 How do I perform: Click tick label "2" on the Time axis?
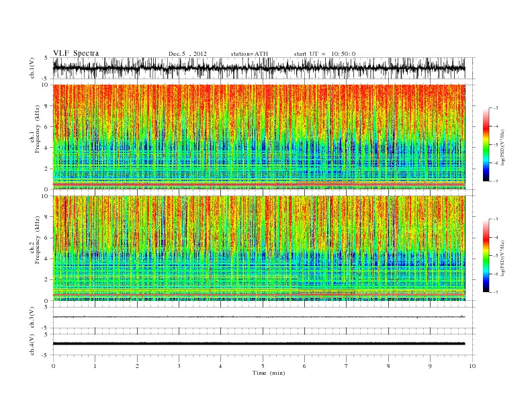coord(137,366)
